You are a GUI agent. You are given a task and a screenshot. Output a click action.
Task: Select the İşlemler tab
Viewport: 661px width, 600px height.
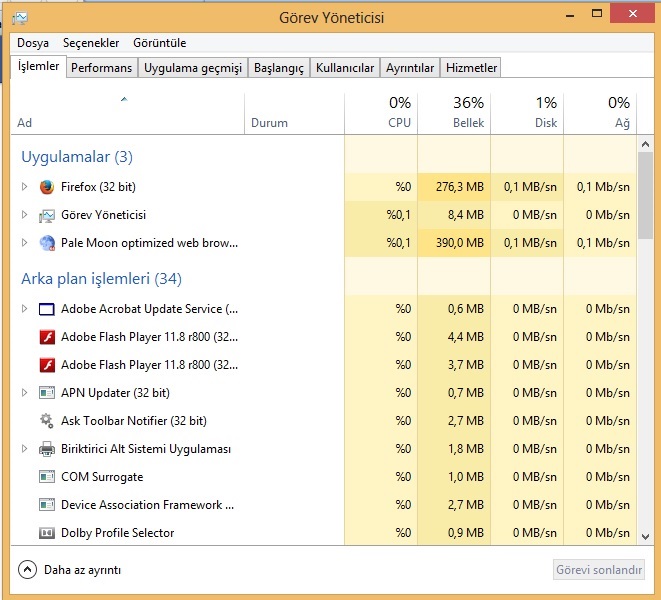click(38, 66)
